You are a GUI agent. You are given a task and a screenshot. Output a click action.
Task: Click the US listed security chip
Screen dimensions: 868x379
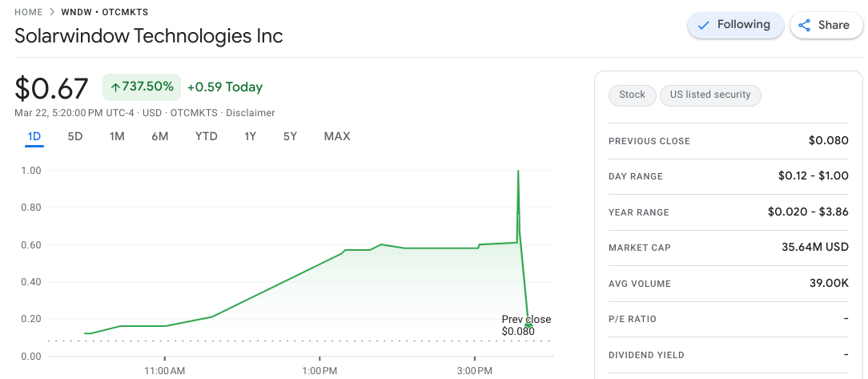(710, 95)
